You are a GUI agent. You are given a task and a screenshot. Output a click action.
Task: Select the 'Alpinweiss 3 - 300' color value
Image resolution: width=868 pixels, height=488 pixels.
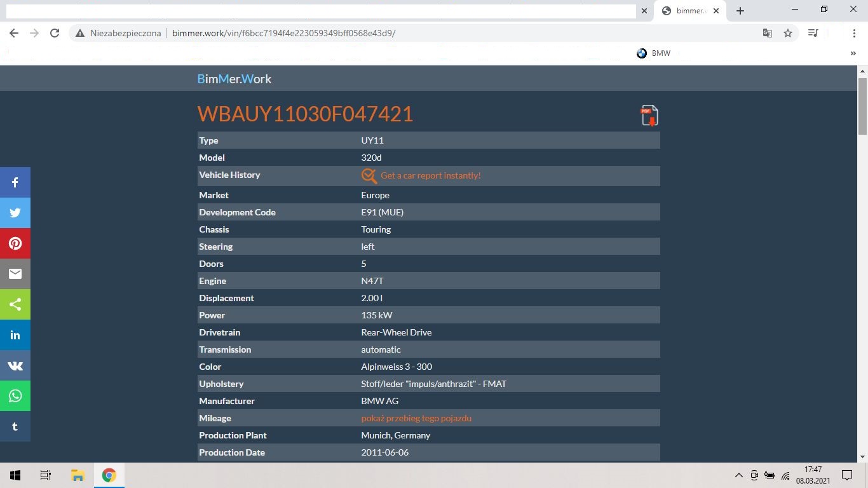[x=397, y=367]
